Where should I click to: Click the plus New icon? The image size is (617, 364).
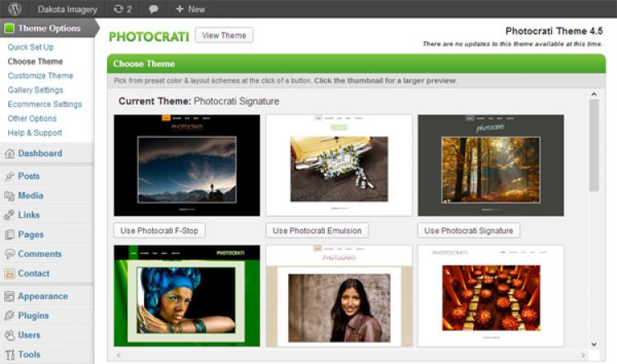179,9
